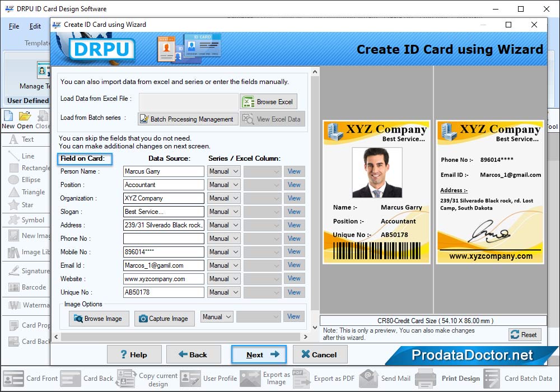
Task: Click the Browse Image button
Action: coord(98,319)
